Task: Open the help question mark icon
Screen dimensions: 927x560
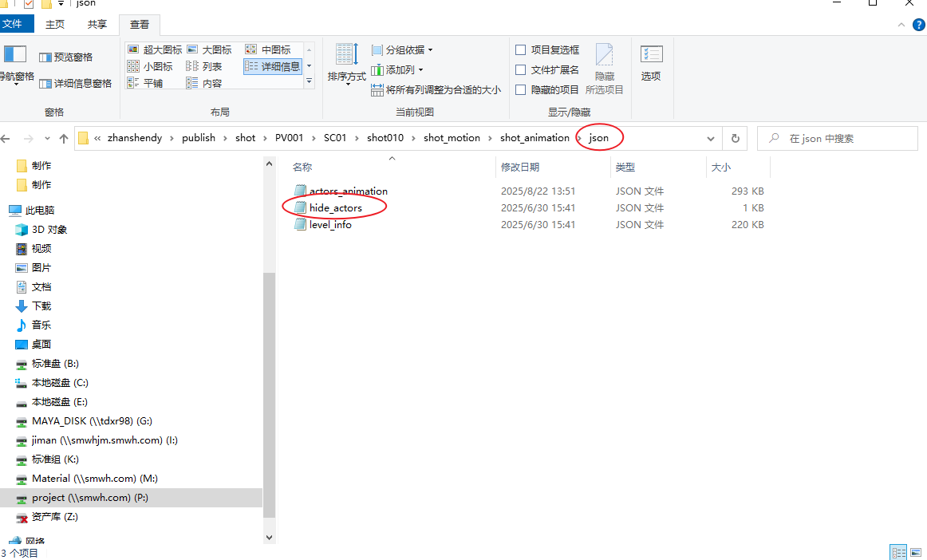Action: pyautogui.click(x=919, y=24)
